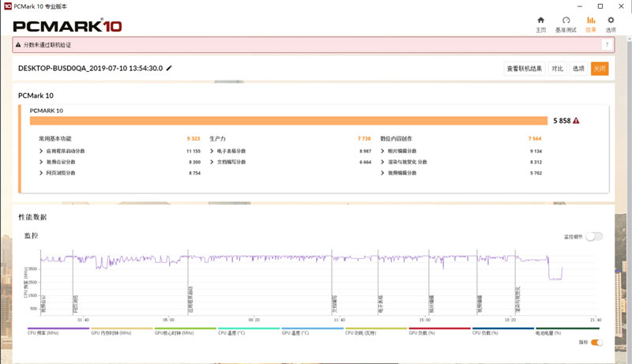
Task: Click the red warning triangle next to the 5 858 score
Action: (577, 121)
